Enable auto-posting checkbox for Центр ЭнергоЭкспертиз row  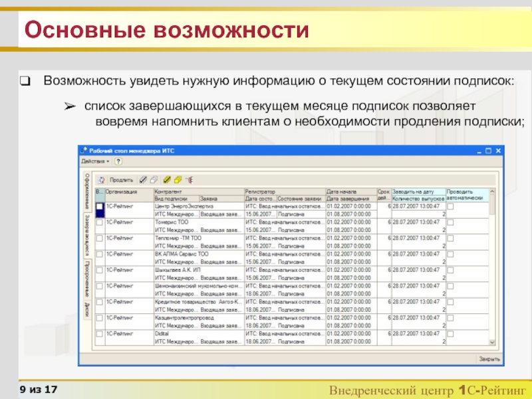[x=450, y=207]
